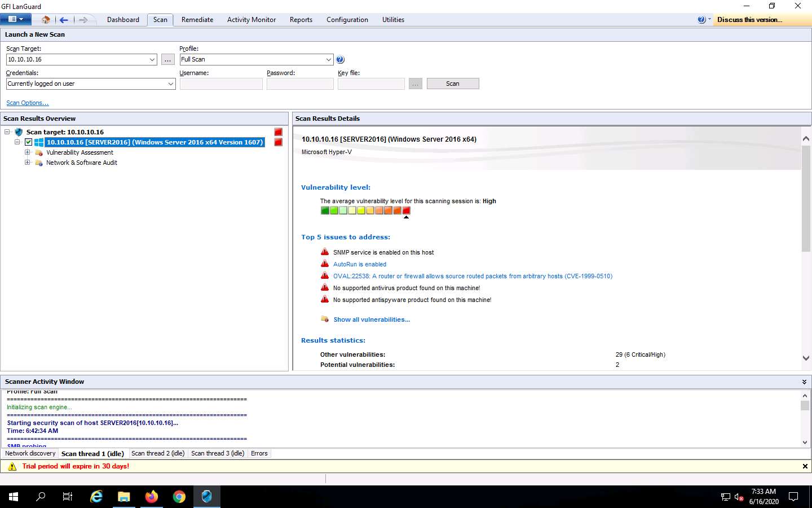Collapse the Scanner Activity Window panel
Screen dimensions: 812x508
tap(804, 382)
